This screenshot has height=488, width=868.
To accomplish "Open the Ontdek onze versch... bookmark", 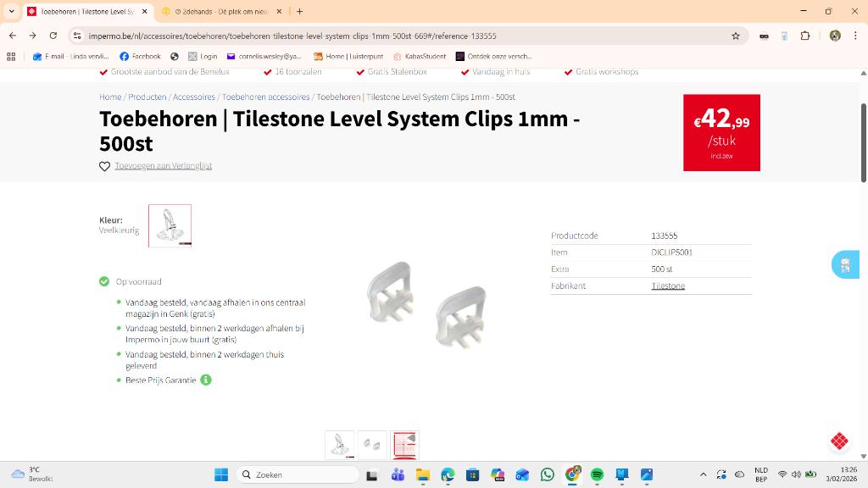I will [494, 57].
